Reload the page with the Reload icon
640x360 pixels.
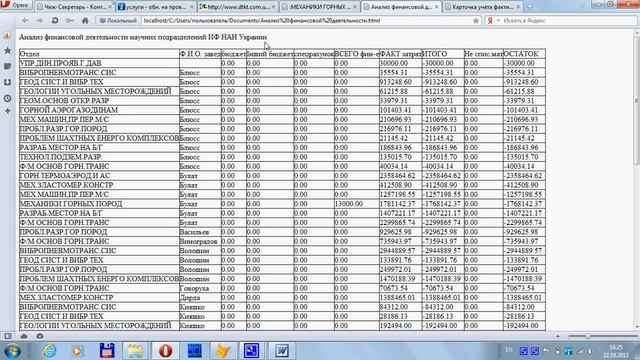pos(55,20)
